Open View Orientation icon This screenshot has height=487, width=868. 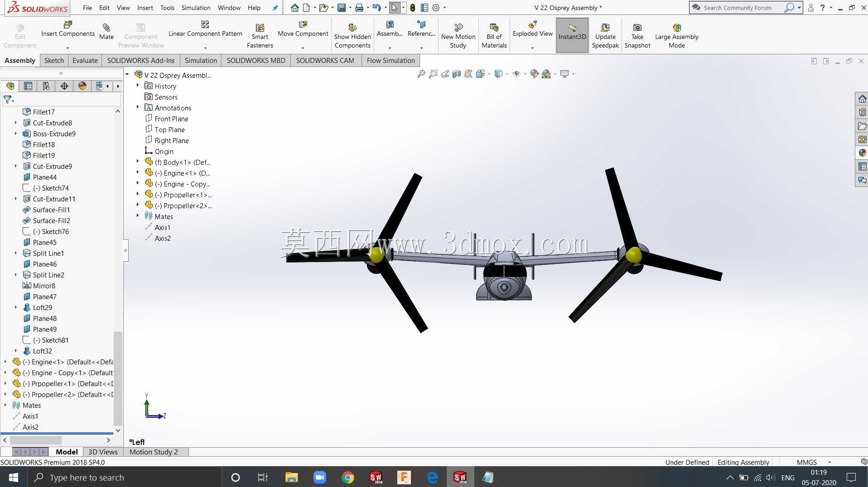[480, 74]
